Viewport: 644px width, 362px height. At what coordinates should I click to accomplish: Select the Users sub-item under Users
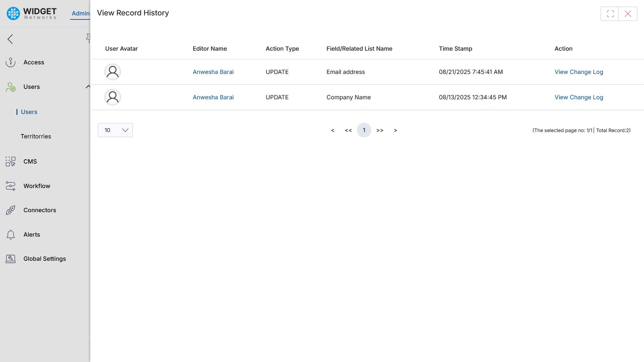tap(29, 112)
